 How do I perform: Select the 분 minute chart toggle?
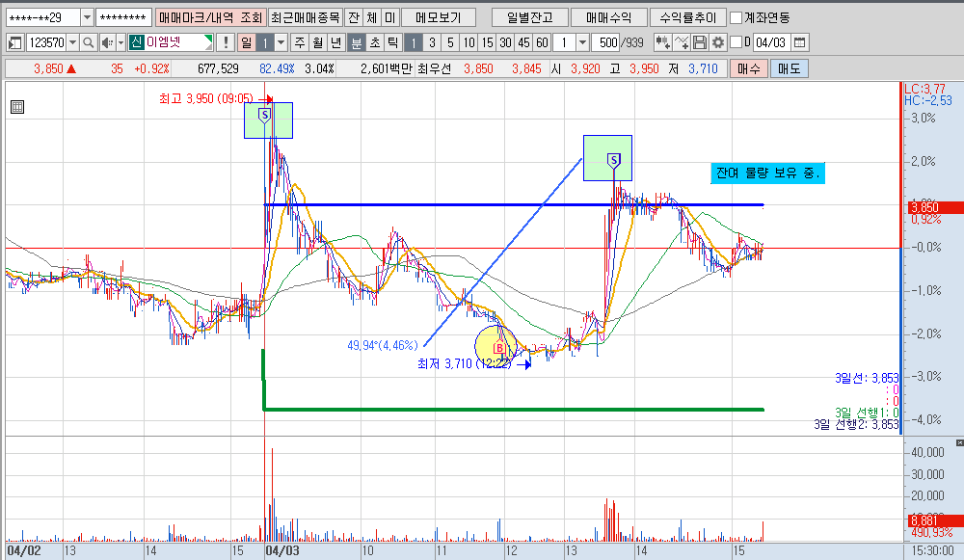pyautogui.click(x=356, y=42)
